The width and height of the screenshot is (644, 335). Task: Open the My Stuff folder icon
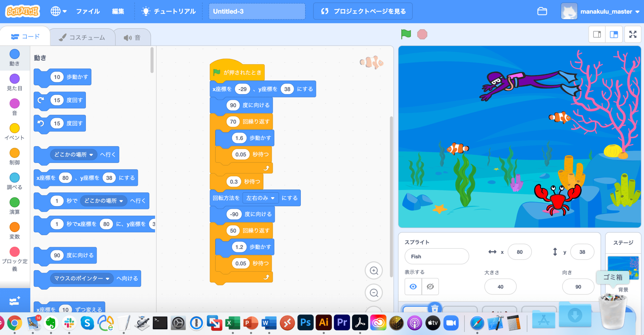point(542,11)
